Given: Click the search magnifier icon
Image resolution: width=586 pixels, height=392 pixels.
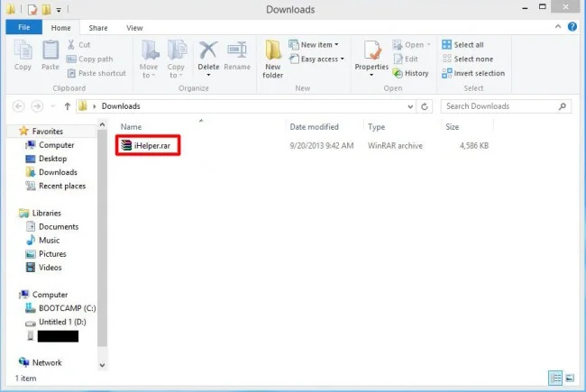Looking at the screenshot, I should coord(562,106).
